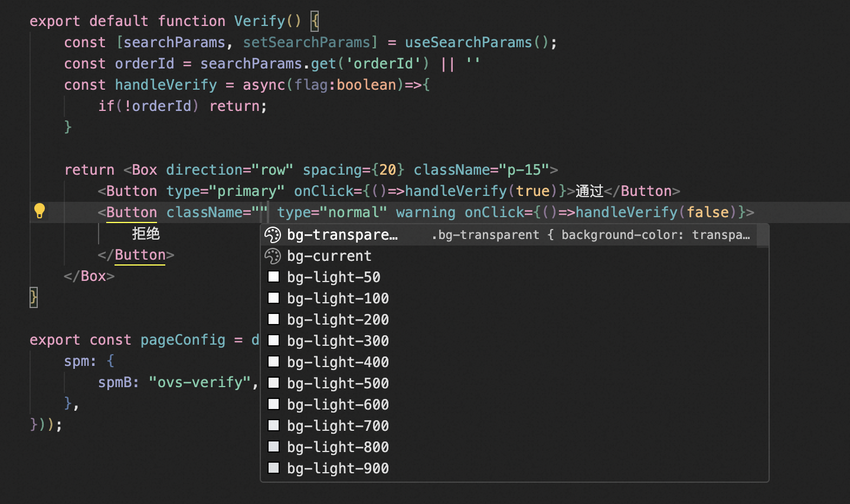The image size is (850, 504).
Task: Choose bg-light-100 from autocomplete list
Action: pos(509,299)
